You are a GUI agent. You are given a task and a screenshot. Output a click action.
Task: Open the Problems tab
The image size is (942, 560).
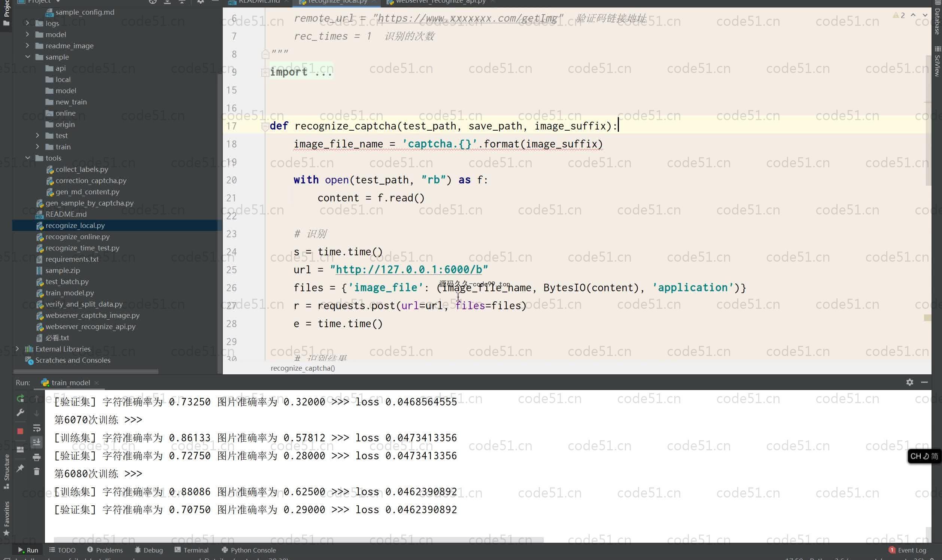tap(105, 550)
